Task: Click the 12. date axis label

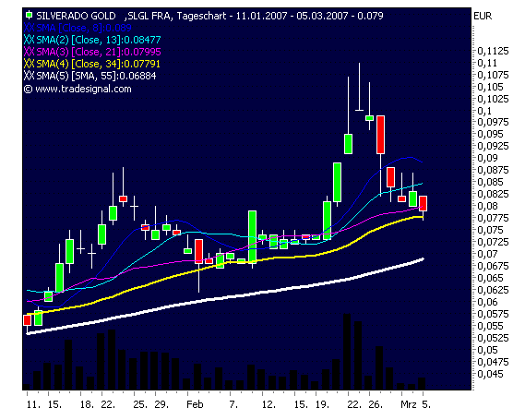Action: 268,404
